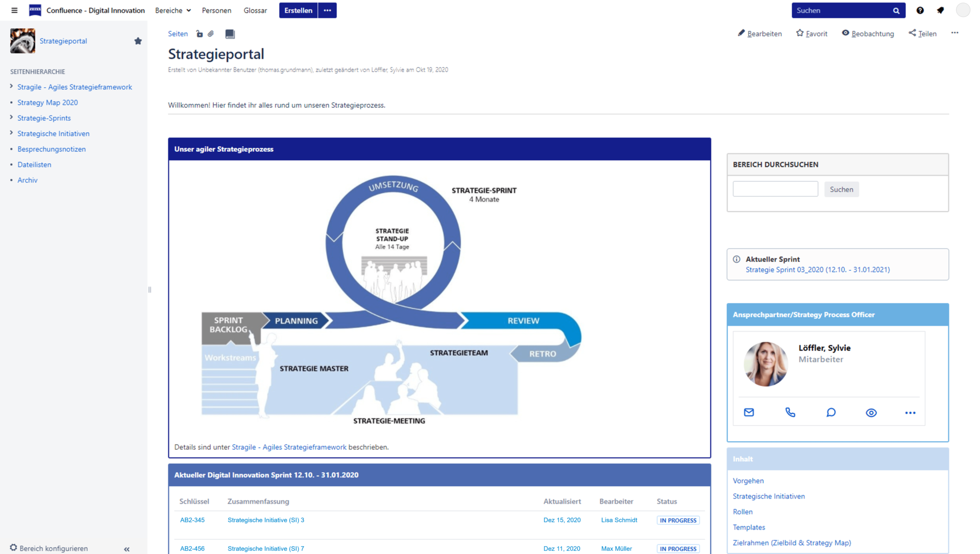Collapse the sidebar with the double-arrow control
Image resolution: width=980 pixels, height=554 pixels.
127,549
